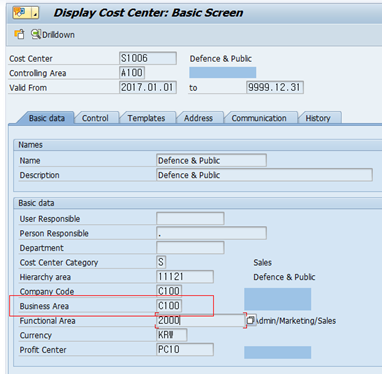Click the 'Defence & Public' hierarchy description
This screenshot has width=382, height=374.
[x=284, y=277]
